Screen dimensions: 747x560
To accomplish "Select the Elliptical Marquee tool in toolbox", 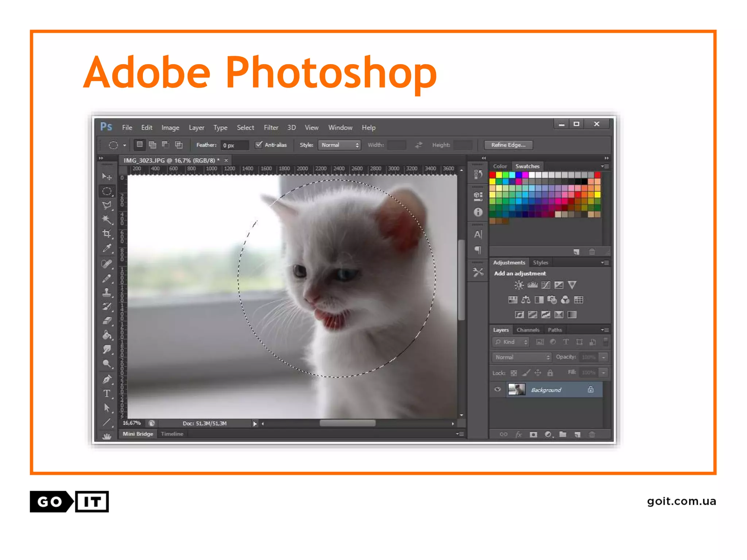I will [x=107, y=191].
